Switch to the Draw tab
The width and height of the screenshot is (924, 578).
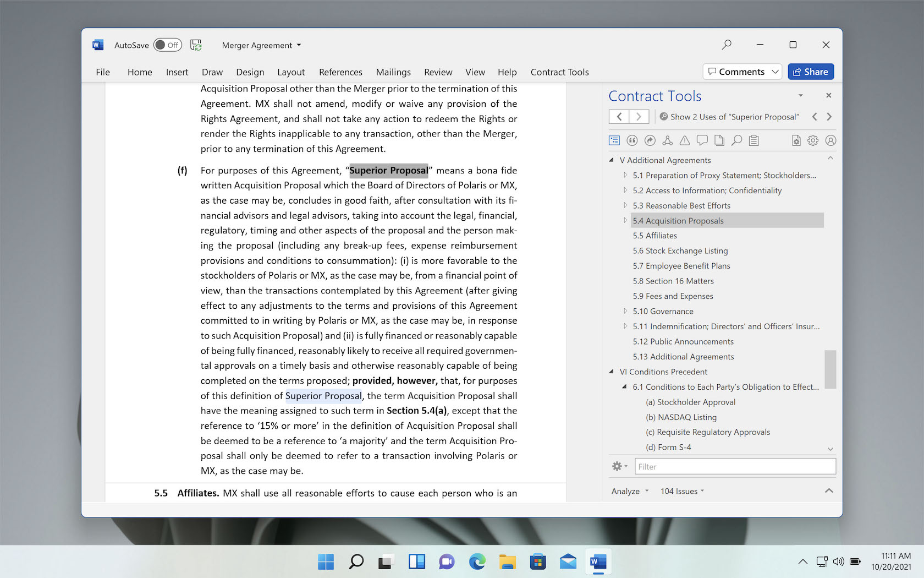pos(212,72)
